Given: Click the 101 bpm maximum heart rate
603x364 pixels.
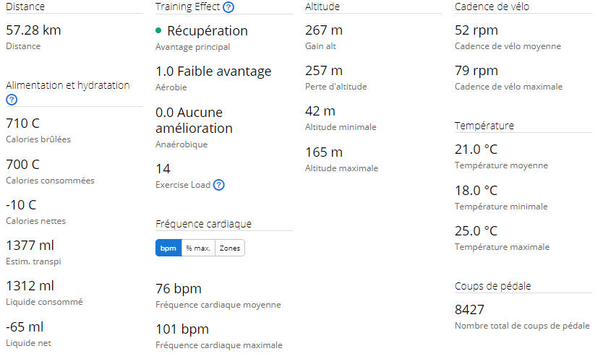Looking at the screenshot, I should (x=182, y=329).
